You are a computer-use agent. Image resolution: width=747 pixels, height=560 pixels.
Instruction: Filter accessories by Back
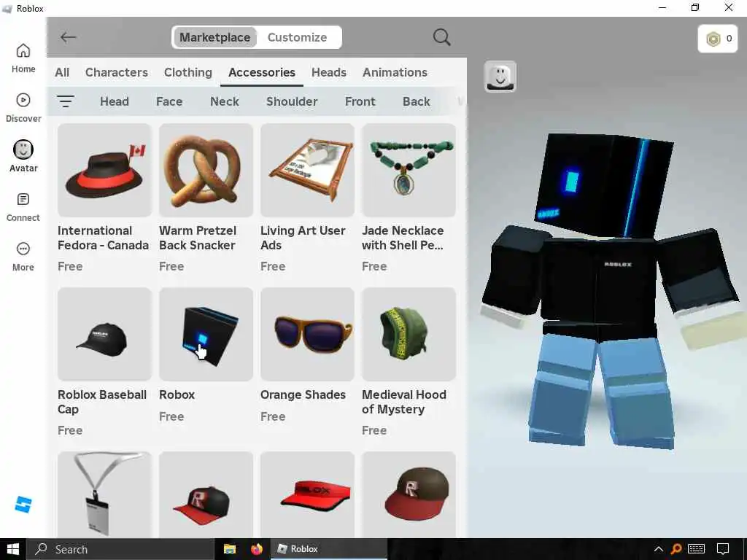tap(417, 101)
